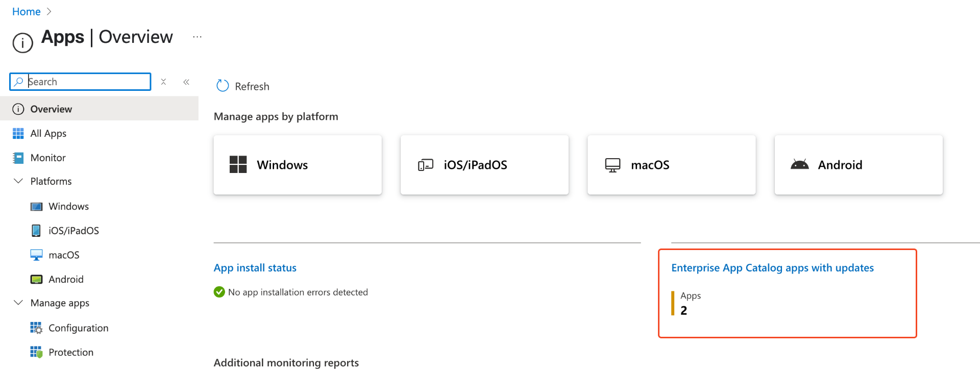Screen dimensions: 980x372
Task: Select Overview in the sidebar
Action: point(99,109)
